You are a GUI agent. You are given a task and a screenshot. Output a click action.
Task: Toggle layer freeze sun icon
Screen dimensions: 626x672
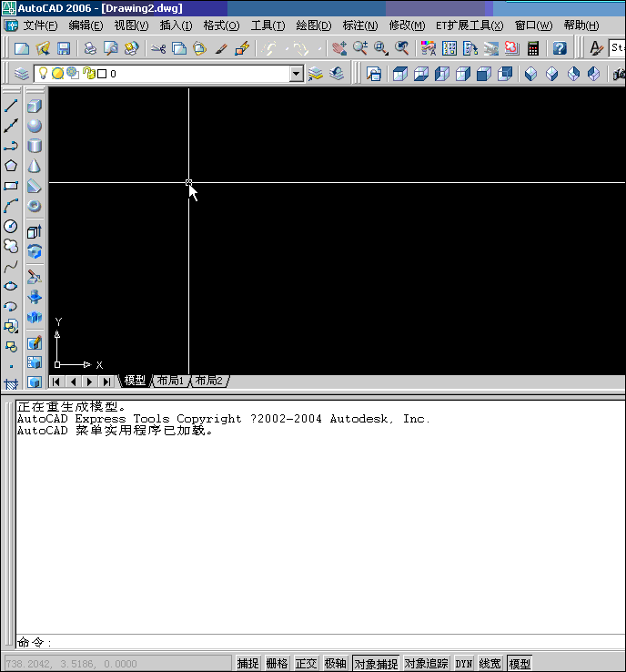57,74
